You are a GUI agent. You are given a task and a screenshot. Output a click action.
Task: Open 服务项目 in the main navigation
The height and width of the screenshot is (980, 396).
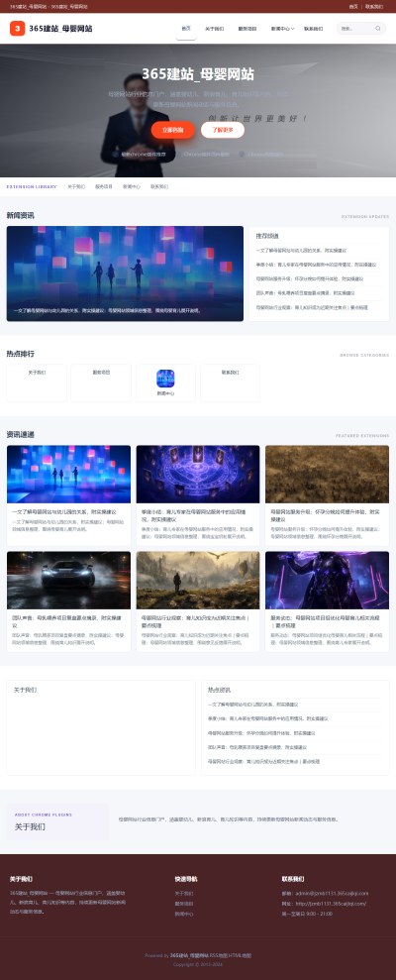click(x=247, y=29)
